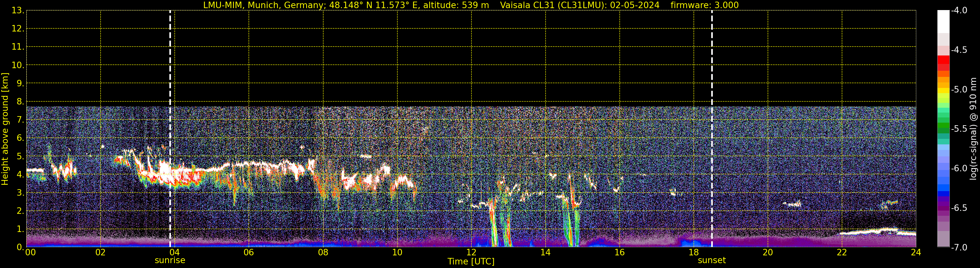
Task: Click the colorbar tick label -6.5
Action: click(x=959, y=208)
